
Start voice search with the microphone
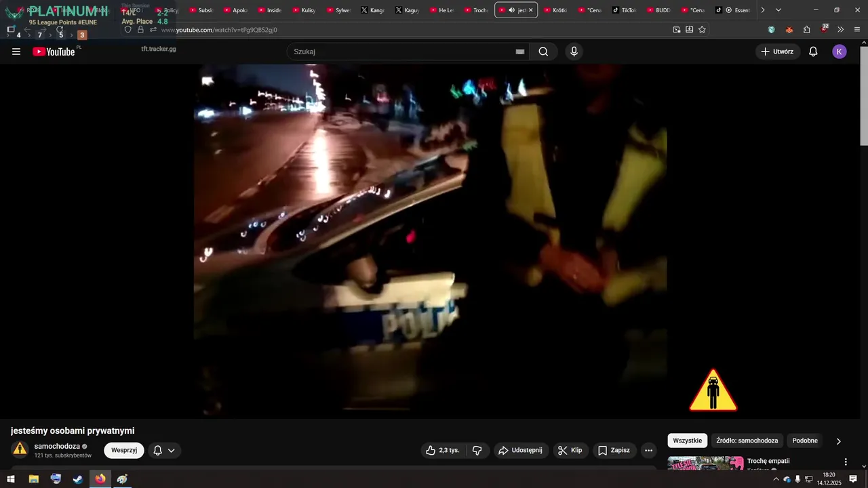574,52
